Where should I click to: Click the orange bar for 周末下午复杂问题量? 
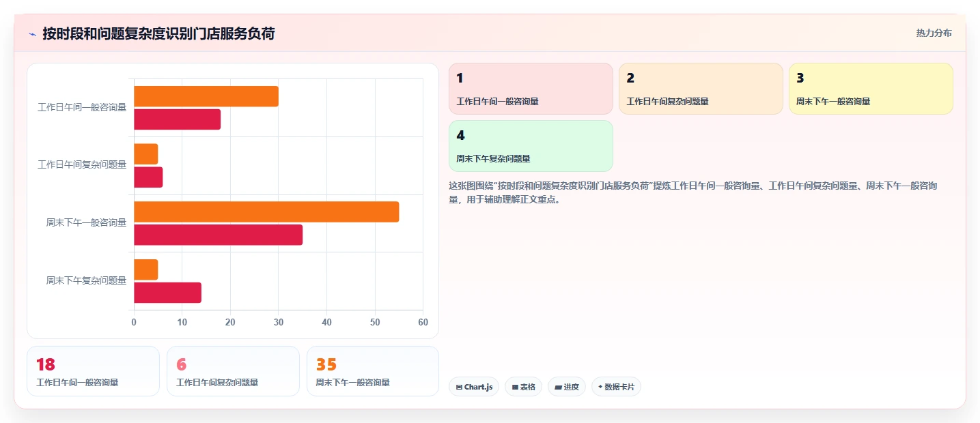tap(145, 269)
